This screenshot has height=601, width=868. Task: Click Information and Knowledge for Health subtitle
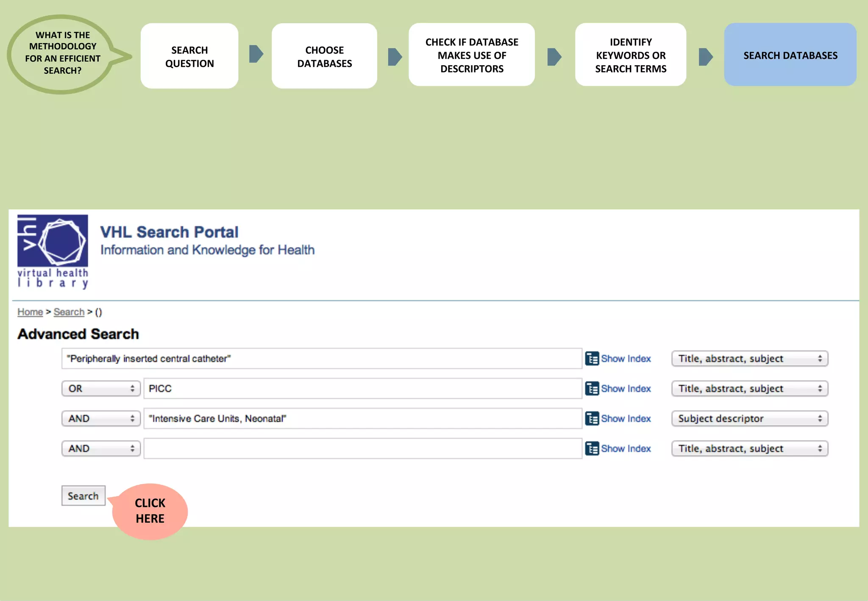207,250
